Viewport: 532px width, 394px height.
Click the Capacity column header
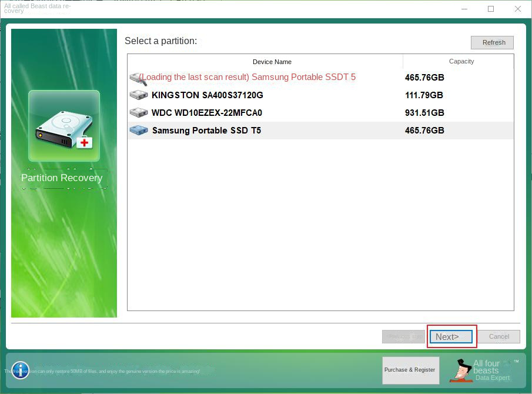[461, 62]
